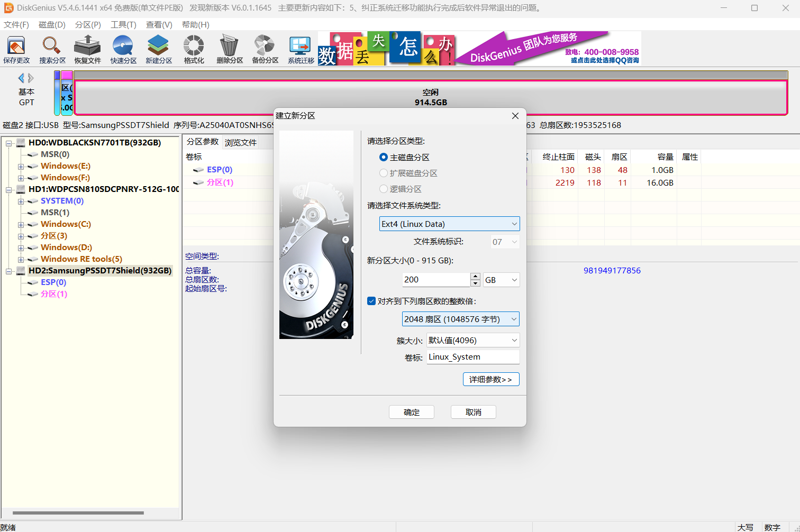Click the 快速分区 quick partition icon
The height and width of the screenshot is (532, 800).
123,49
